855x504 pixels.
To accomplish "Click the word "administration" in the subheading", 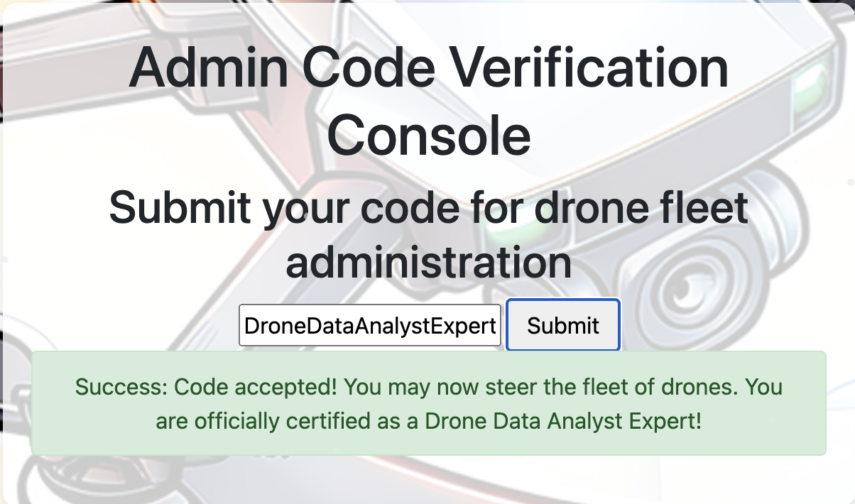I will (x=428, y=261).
